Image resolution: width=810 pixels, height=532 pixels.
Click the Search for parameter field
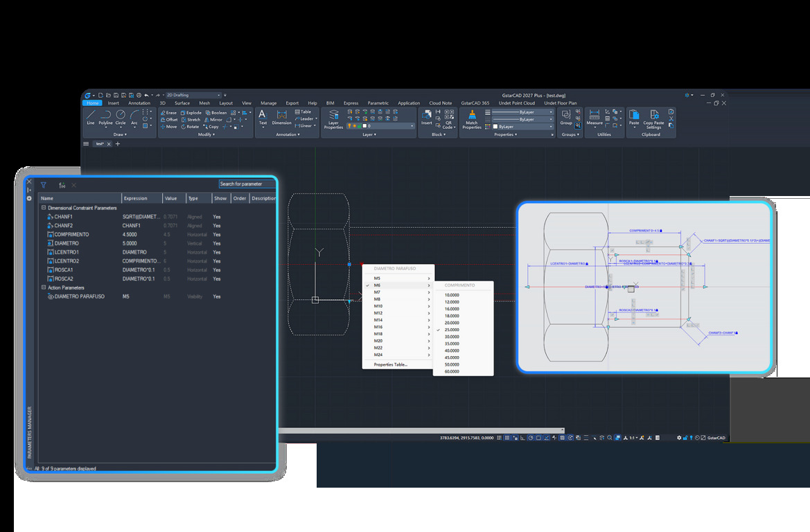(247, 184)
